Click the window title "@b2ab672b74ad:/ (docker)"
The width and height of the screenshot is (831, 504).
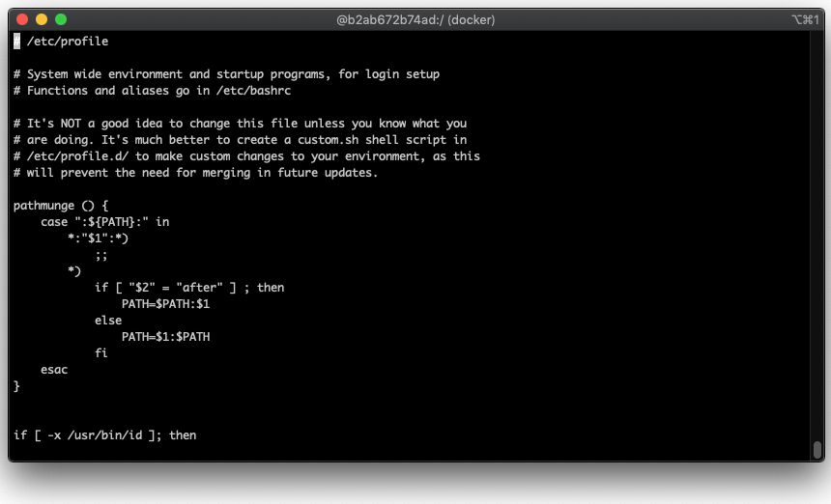click(x=415, y=19)
